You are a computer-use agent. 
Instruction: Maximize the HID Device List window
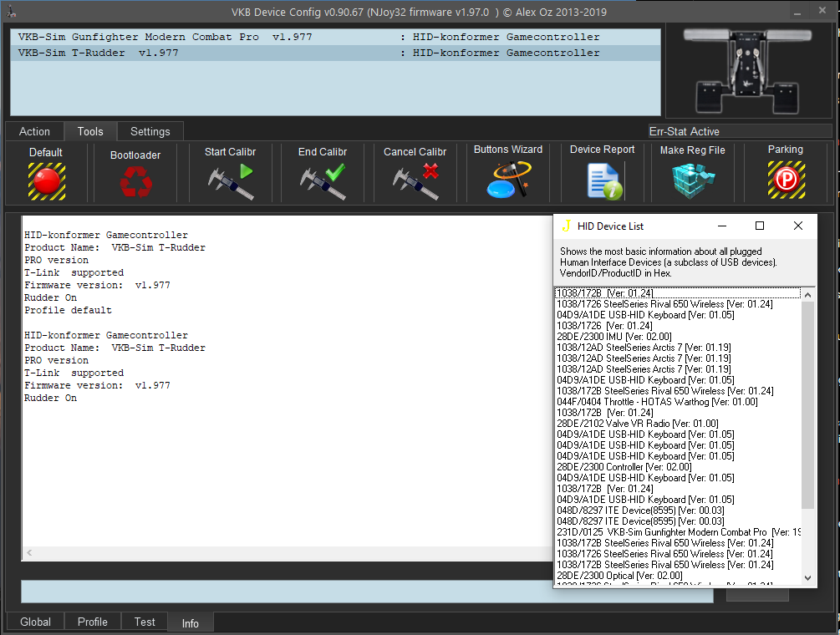[x=759, y=226]
